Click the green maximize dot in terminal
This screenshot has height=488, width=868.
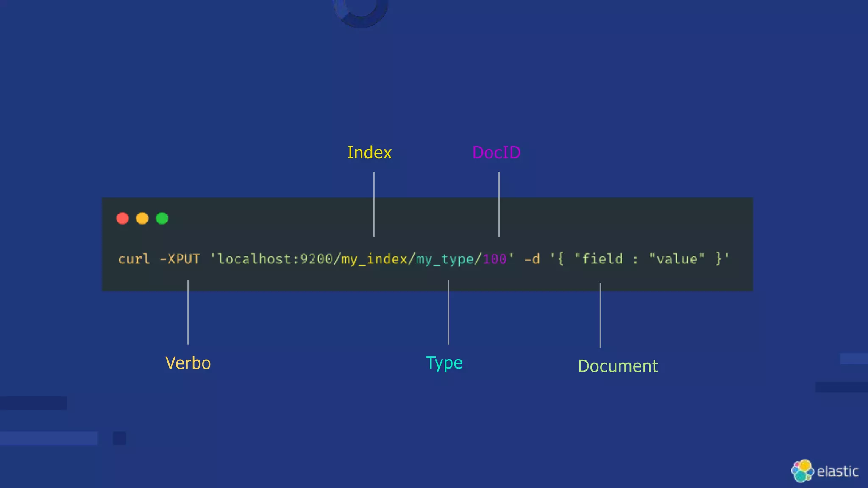[162, 218]
